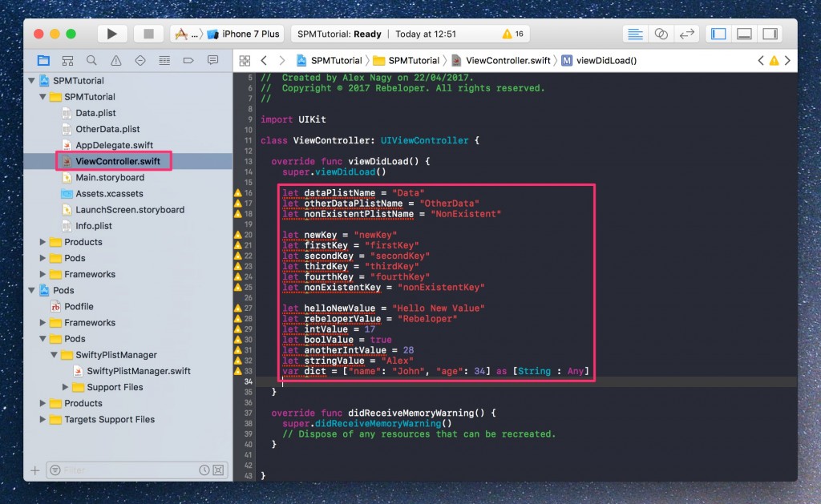The width and height of the screenshot is (821, 504).
Task: Click the warning icon on line 27
Action: tap(237, 308)
